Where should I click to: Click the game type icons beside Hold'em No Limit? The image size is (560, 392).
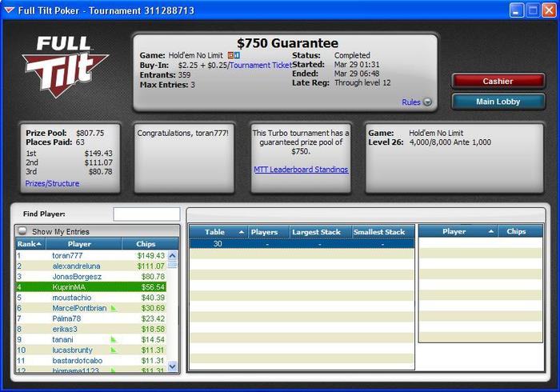(234, 55)
